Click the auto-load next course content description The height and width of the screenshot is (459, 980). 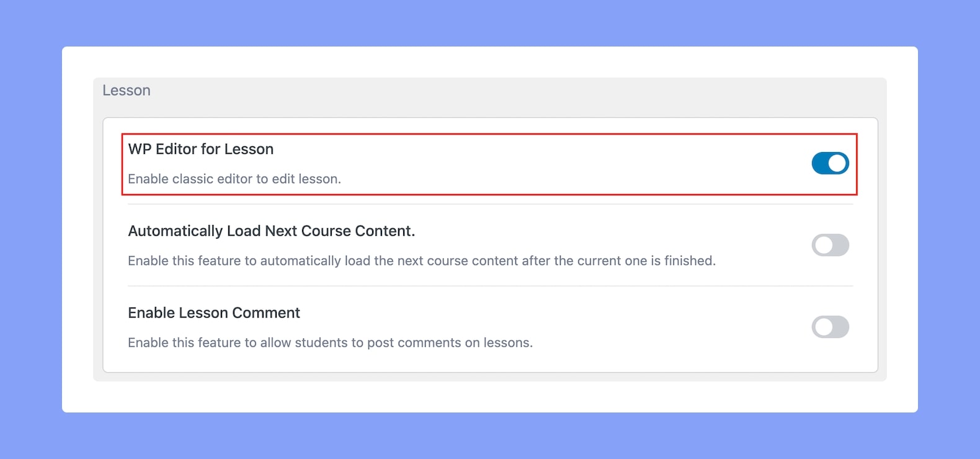click(422, 261)
